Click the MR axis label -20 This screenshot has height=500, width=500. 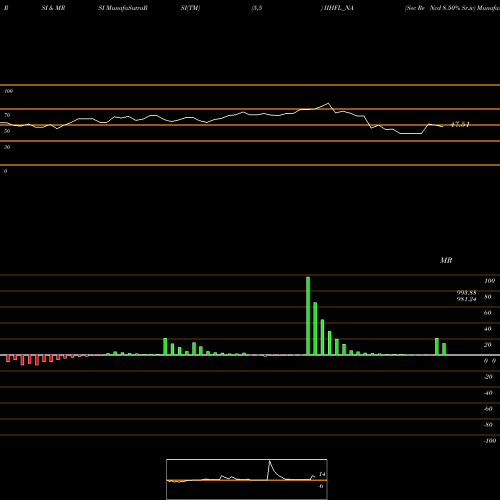(x=488, y=377)
